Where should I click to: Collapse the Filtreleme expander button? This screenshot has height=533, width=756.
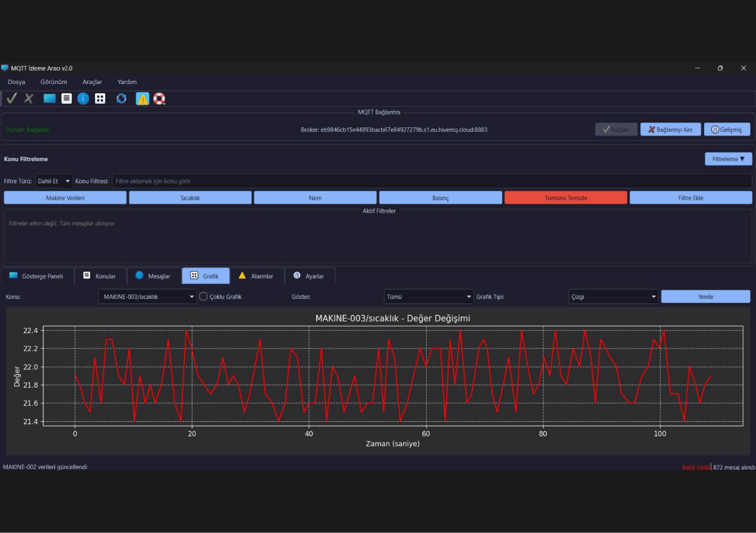[728, 159]
